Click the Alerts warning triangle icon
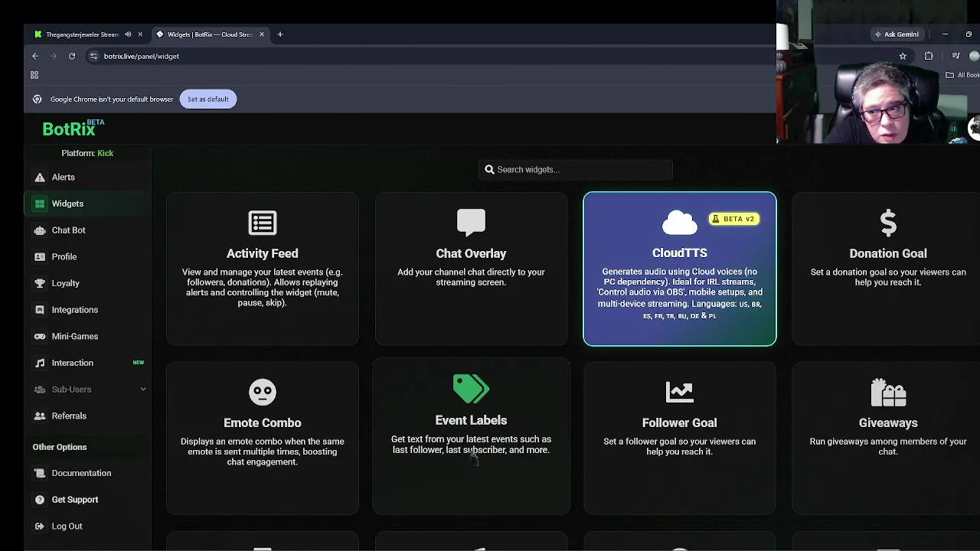 (40, 177)
